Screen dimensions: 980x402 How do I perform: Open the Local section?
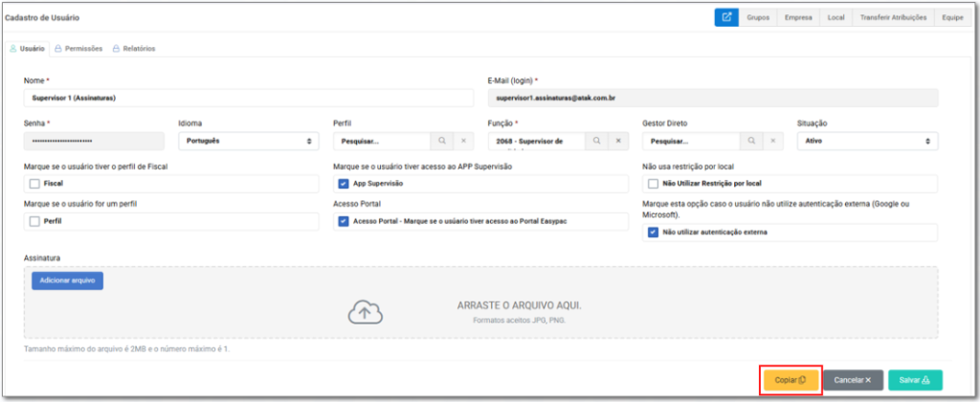point(835,17)
